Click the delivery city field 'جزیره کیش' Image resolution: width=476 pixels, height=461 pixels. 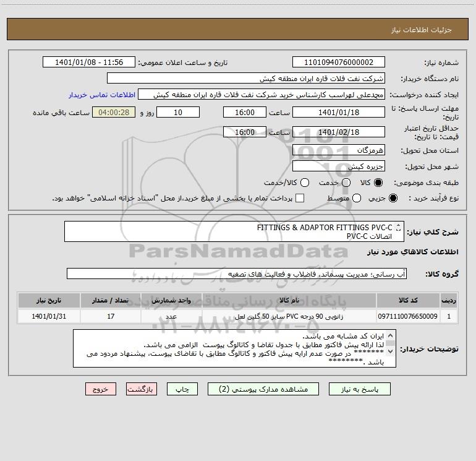(339, 166)
